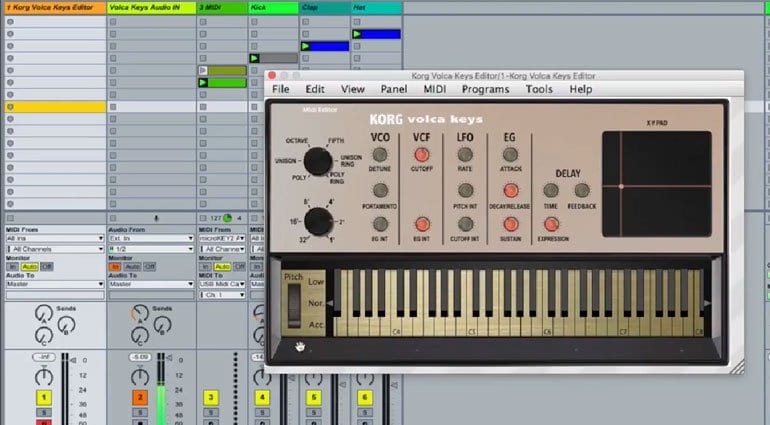This screenshot has height=425, width=770.
Task: Launch the blue clip in the Hat track
Action: tap(357, 34)
